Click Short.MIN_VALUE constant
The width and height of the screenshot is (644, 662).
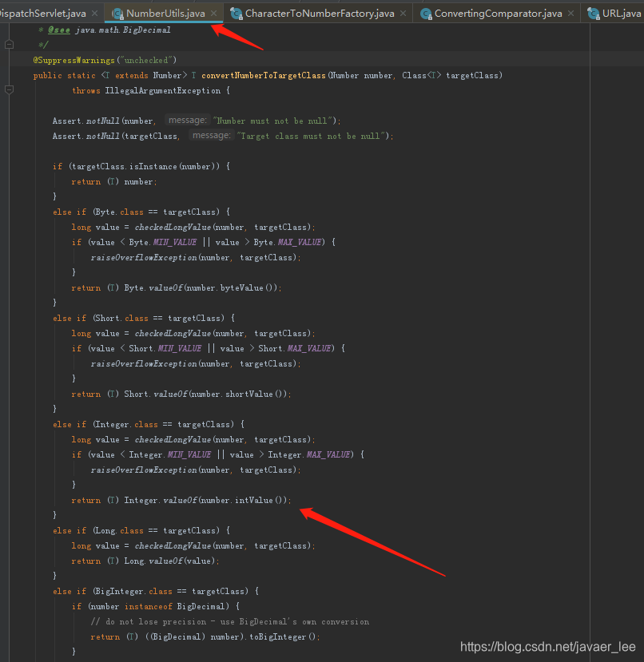[x=165, y=348]
